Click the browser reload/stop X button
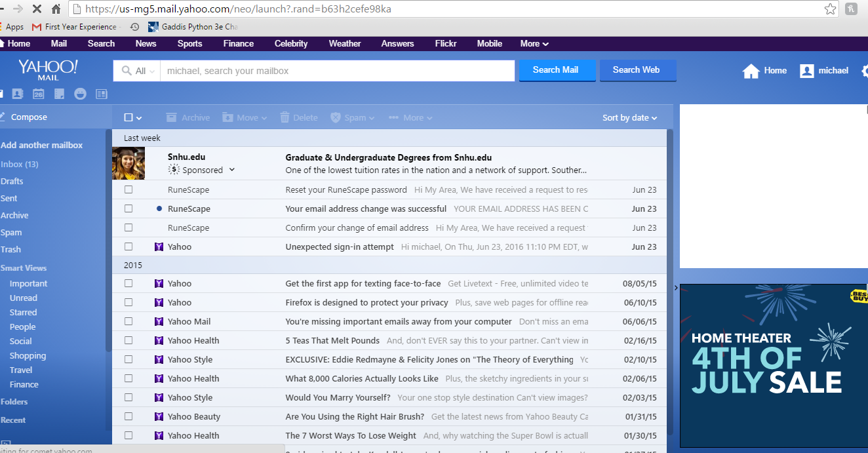868x453 pixels. [36, 9]
